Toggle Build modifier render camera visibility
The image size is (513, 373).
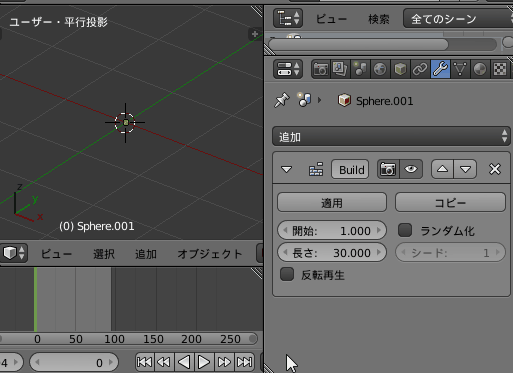tap(388, 169)
